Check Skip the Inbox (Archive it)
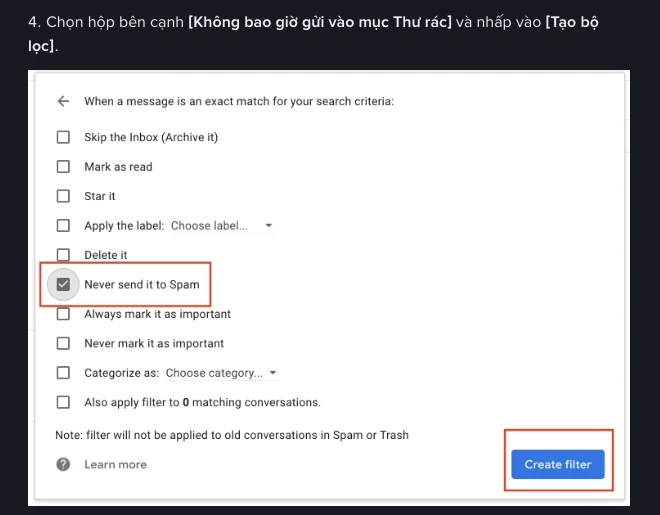Image resolution: width=660 pixels, height=515 pixels. click(x=63, y=137)
